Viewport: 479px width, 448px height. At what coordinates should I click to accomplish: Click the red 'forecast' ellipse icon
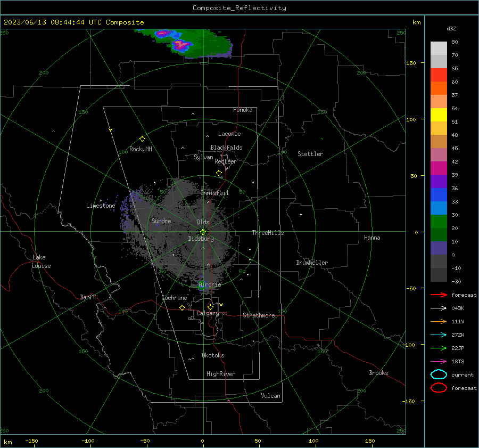pos(439,388)
